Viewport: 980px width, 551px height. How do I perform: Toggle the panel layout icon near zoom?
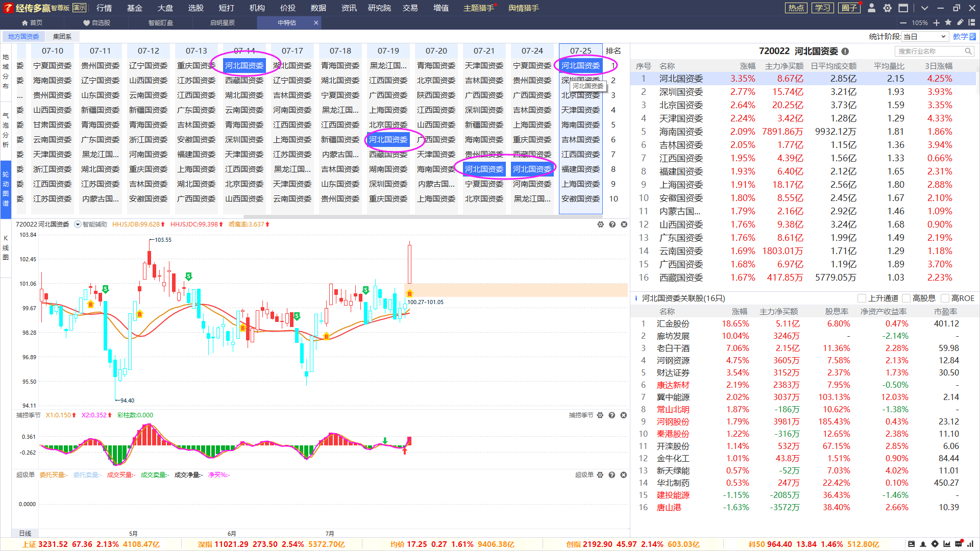pos(972,22)
